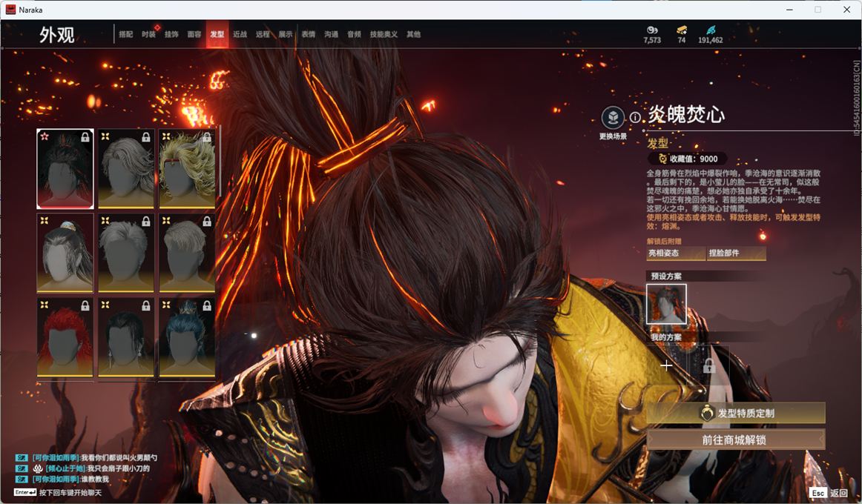Open 发型特质定制 customization
862x504 pixels.
click(x=736, y=413)
